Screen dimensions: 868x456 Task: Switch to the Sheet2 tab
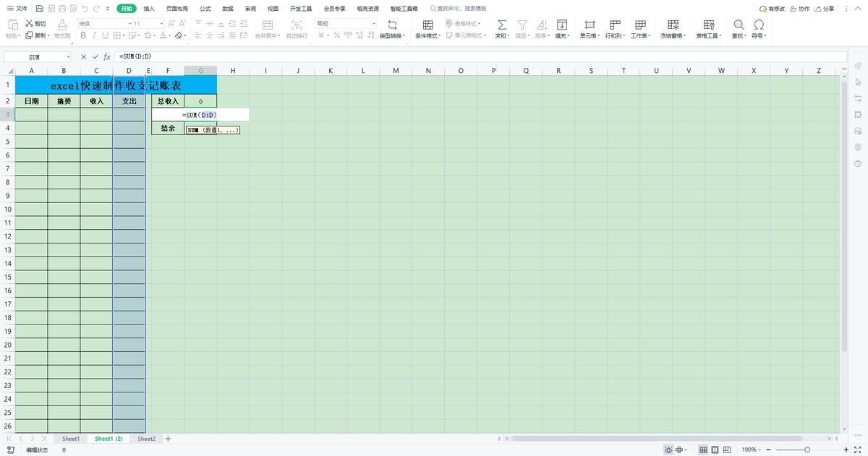click(x=146, y=439)
